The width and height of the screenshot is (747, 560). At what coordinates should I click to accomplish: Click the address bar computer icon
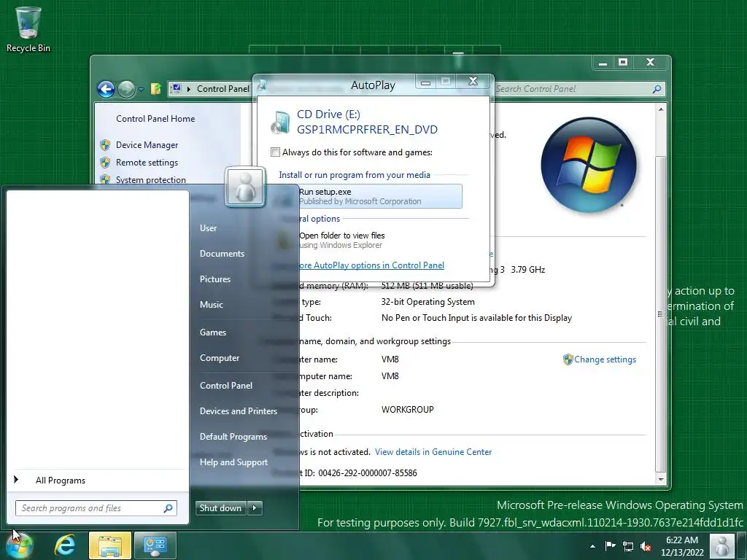(177, 88)
